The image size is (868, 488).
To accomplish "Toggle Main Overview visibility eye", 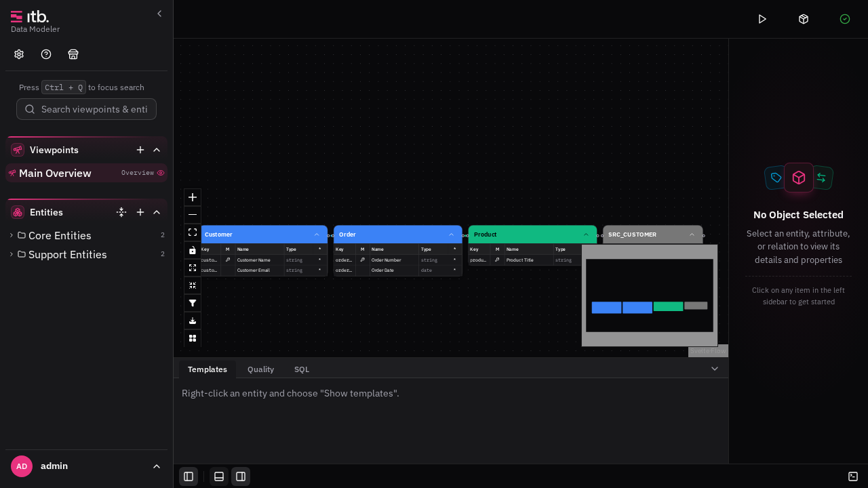I will point(161,173).
